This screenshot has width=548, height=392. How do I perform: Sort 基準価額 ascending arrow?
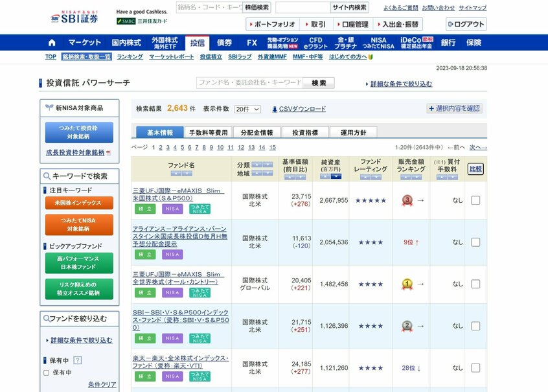(x=290, y=178)
